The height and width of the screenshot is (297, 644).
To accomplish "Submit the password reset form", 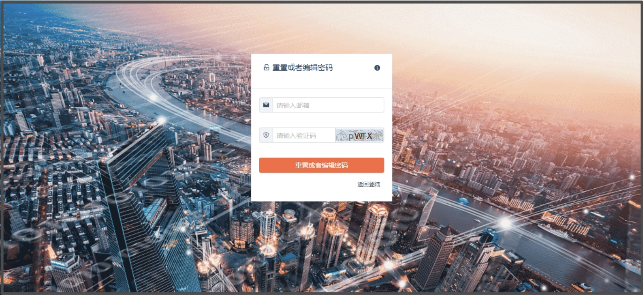I will coord(322,165).
